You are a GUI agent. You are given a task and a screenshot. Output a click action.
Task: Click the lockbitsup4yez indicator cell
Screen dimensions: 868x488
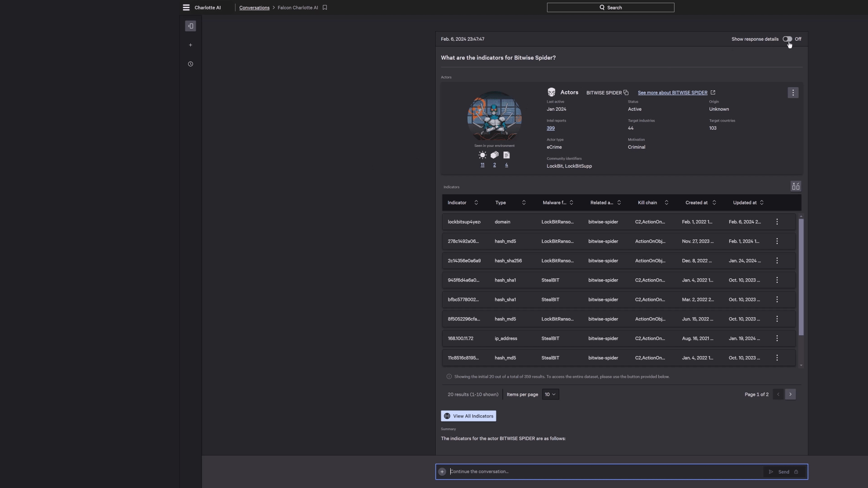[x=464, y=222]
